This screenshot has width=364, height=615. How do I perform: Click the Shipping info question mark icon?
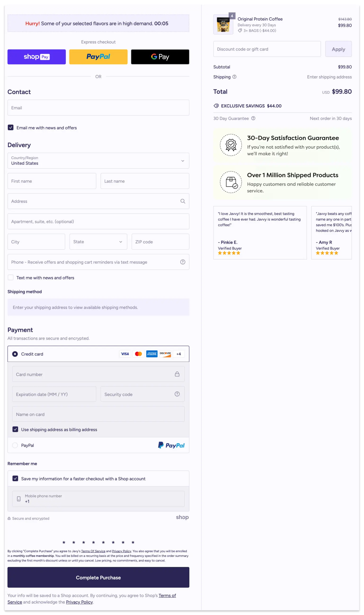click(x=235, y=77)
